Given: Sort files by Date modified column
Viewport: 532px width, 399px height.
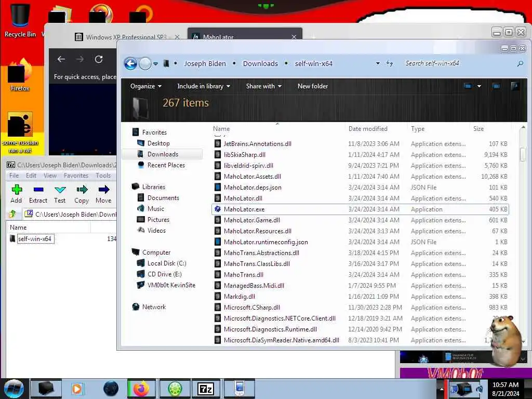Looking at the screenshot, I should coord(368,129).
